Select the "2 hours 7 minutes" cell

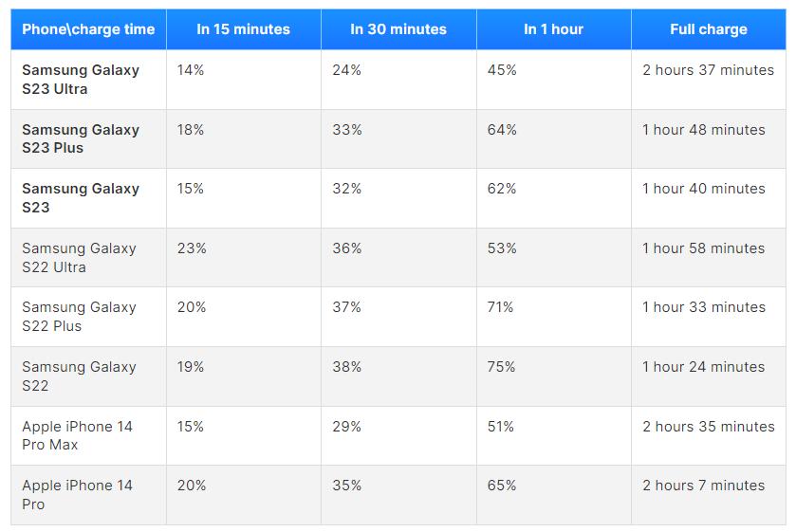[x=703, y=486]
